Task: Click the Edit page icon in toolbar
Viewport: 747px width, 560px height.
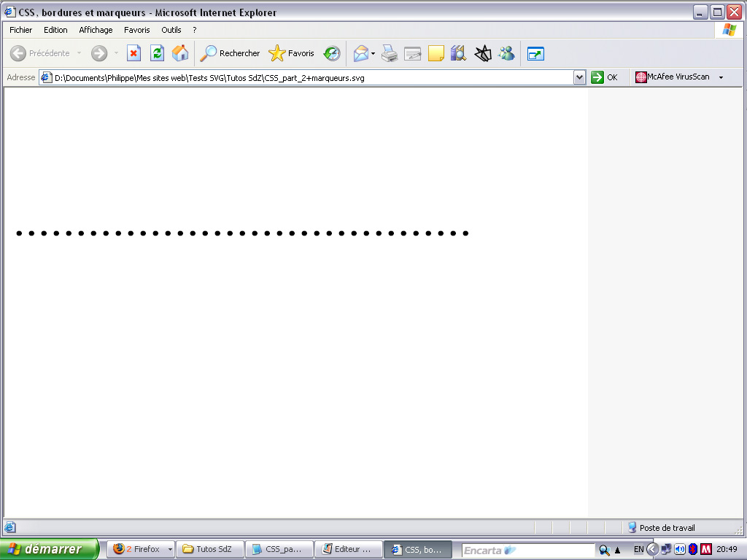Action: [x=413, y=53]
